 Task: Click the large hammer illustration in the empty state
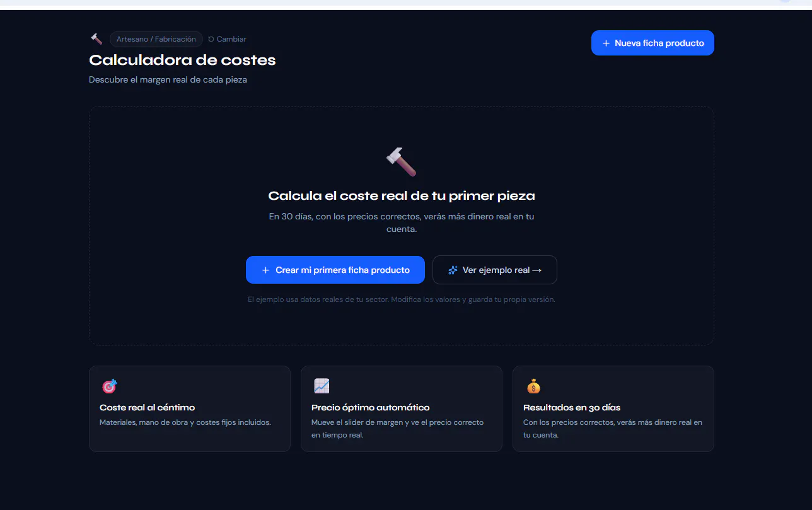point(402,161)
